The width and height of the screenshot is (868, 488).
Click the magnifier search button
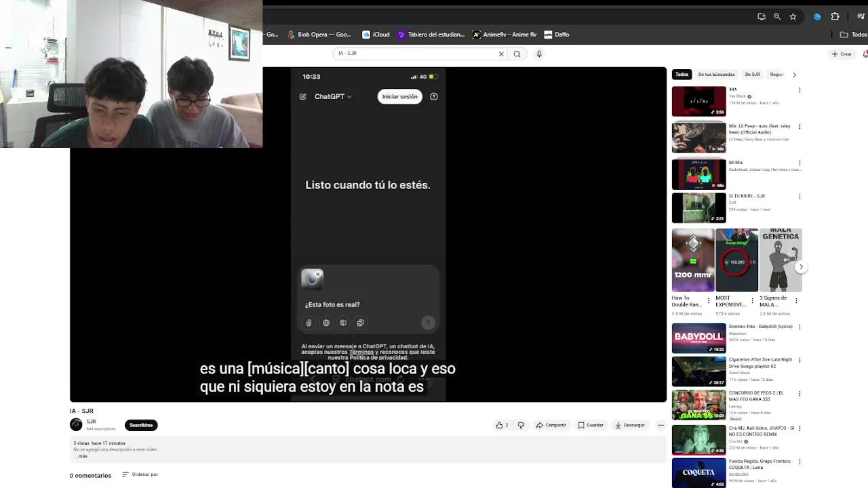point(517,54)
